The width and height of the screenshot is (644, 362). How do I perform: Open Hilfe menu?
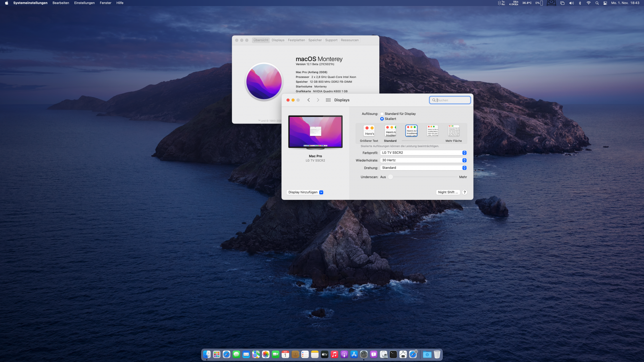coord(120,3)
